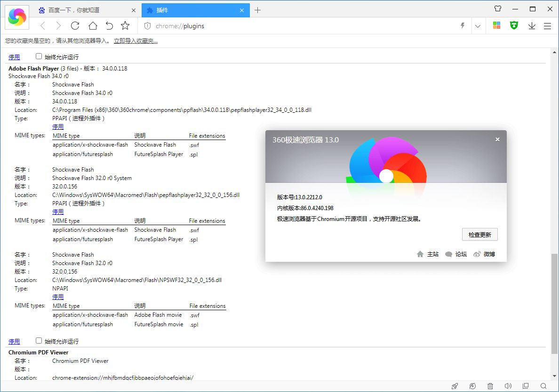559x392 pixels.
Task: Enable always allow for Adobe Flash Player
Action: point(39,56)
